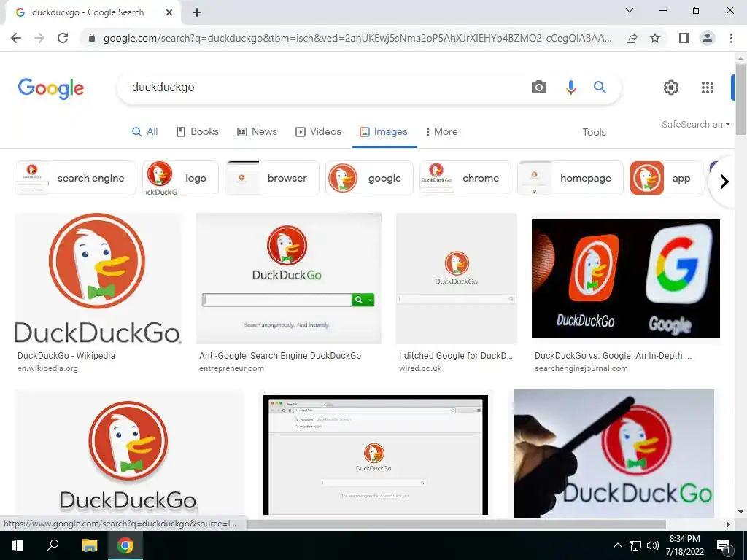Image resolution: width=747 pixels, height=560 pixels.
Task: Reload the page with the refresh icon
Action: (63, 38)
